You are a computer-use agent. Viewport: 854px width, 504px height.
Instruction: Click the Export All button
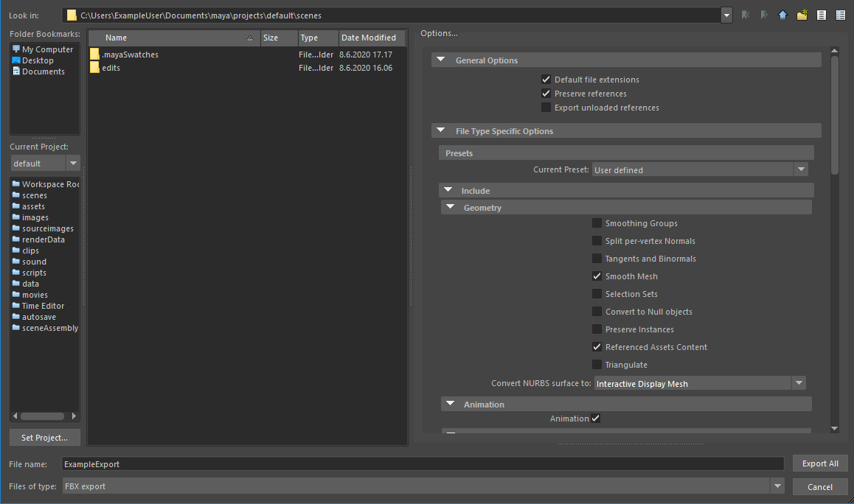[820, 463]
